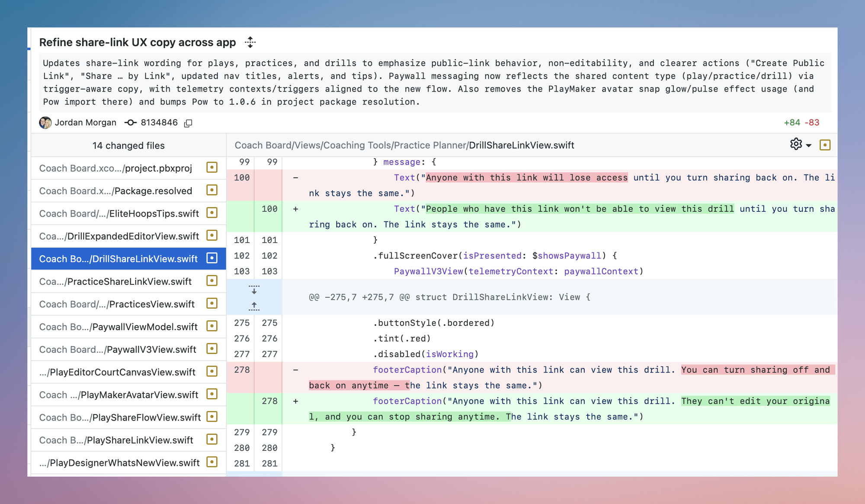The height and width of the screenshot is (504, 865).
Task: Click the hunk header '@@ -275,7 +275,7 @@'
Action: (x=449, y=297)
